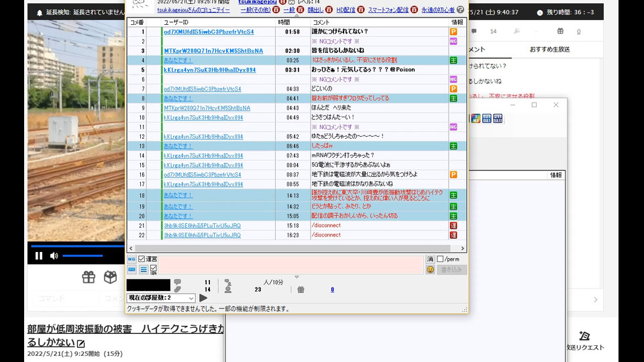
Task: Click the 消 clear button
Action: (x=430, y=259)
